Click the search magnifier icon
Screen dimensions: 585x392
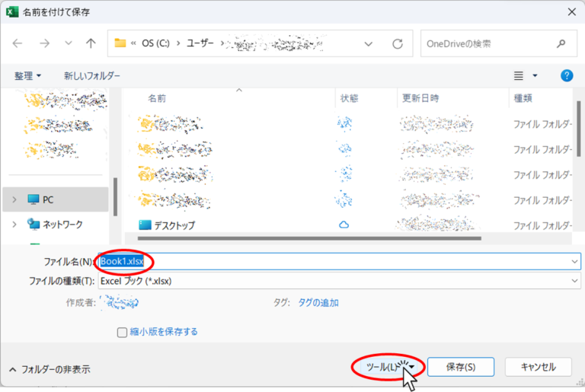[x=561, y=43]
